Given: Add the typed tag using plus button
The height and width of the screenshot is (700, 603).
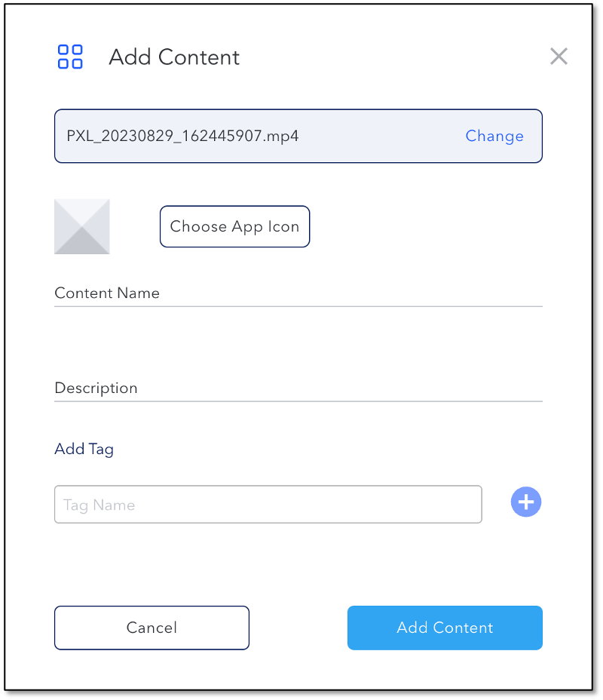Looking at the screenshot, I should click(526, 502).
